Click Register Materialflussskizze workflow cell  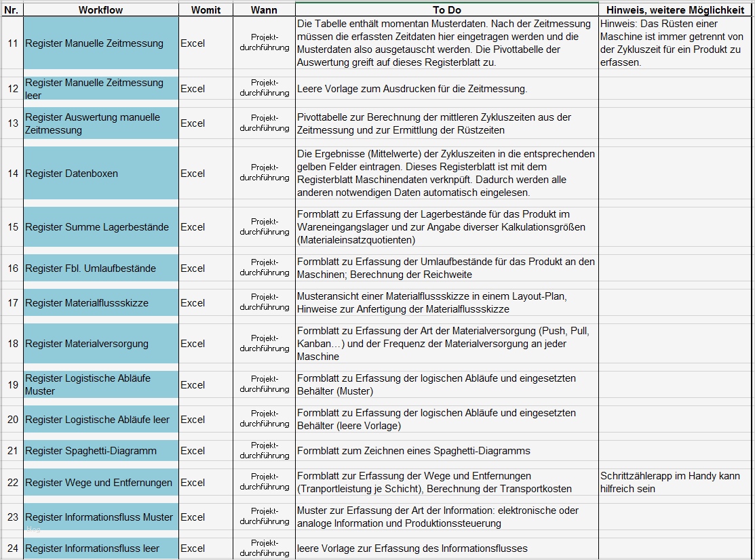pos(100,302)
